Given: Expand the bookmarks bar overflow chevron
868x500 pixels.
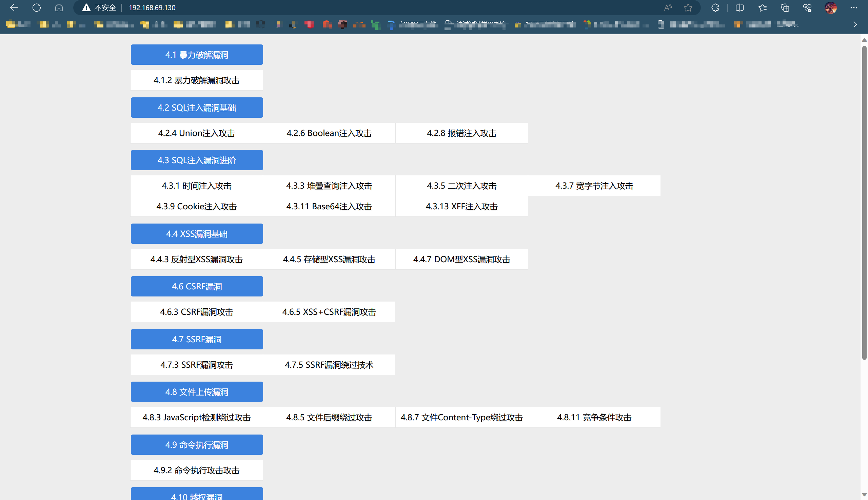Looking at the screenshot, I should [855, 24].
